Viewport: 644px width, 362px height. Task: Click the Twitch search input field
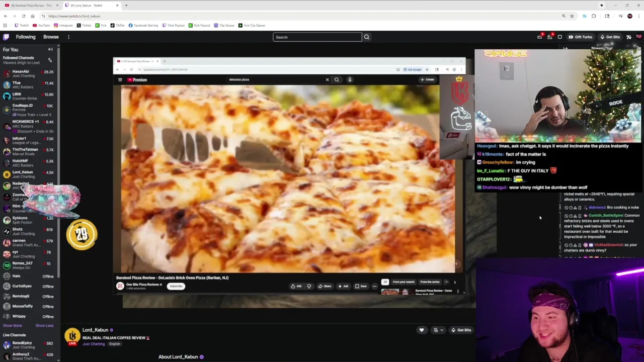(x=317, y=37)
